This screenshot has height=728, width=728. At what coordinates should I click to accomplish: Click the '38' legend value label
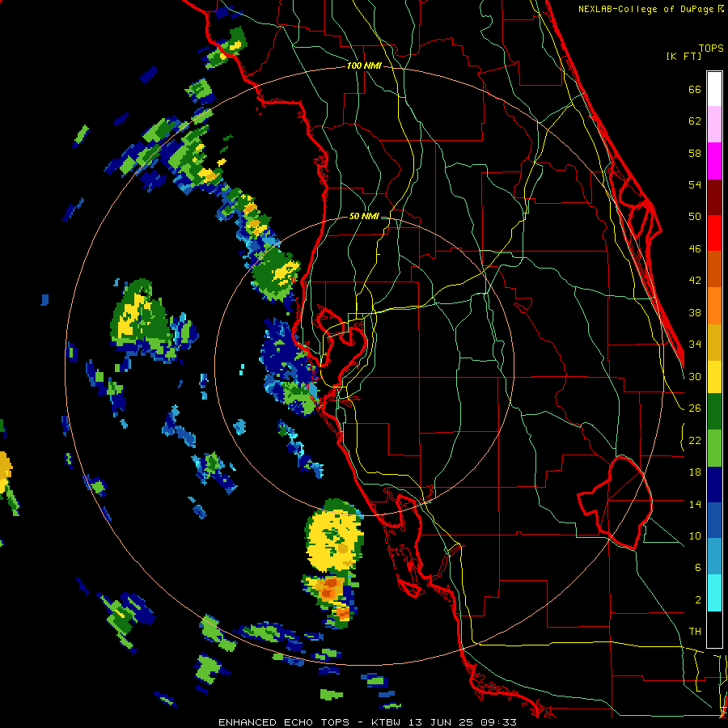pyautogui.click(x=695, y=312)
